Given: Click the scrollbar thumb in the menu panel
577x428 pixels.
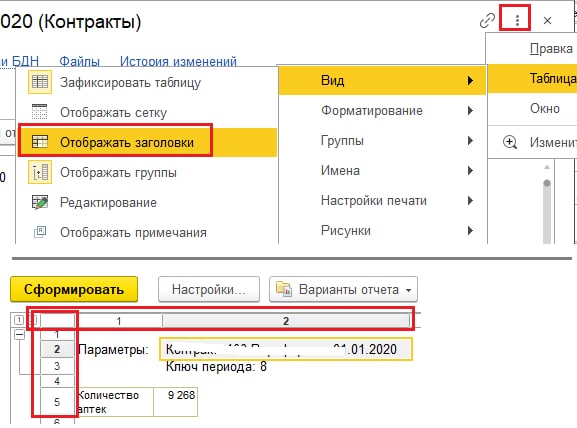Looking at the screenshot, I should click(x=547, y=210).
